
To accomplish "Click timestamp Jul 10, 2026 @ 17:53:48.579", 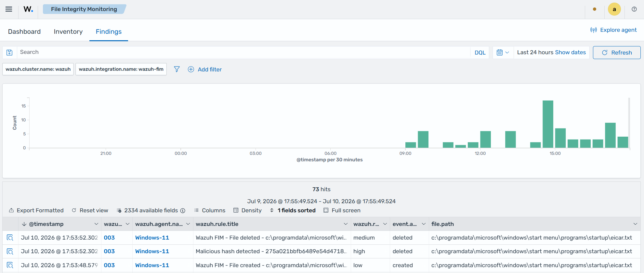I will pos(59,265).
